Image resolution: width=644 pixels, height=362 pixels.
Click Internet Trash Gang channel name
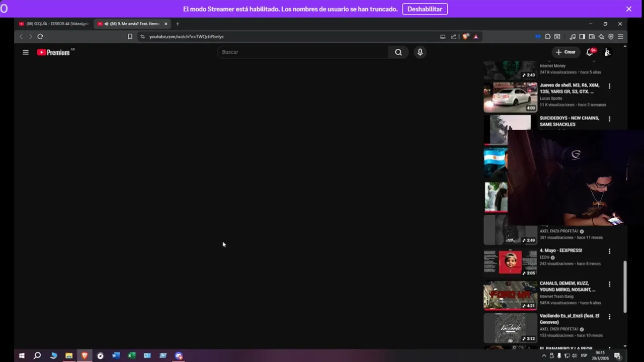pos(556,297)
